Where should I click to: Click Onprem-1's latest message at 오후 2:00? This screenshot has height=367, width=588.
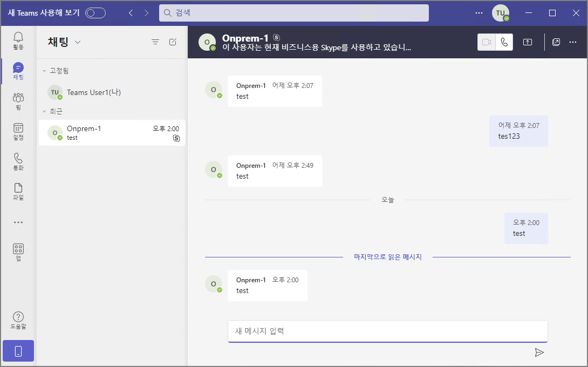[x=268, y=286]
